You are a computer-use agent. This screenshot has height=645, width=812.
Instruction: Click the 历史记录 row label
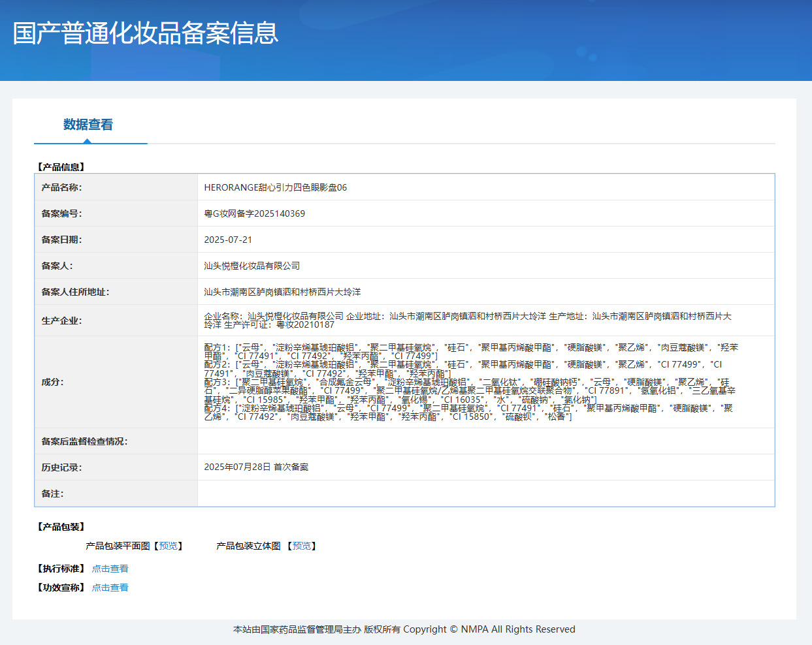point(61,467)
